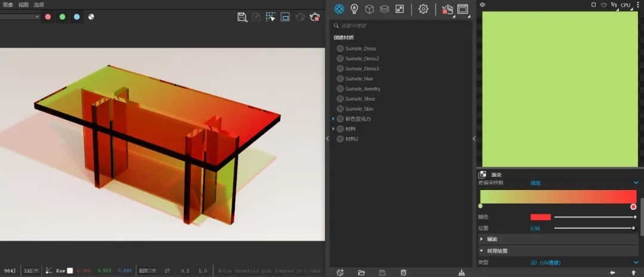This screenshot has height=277, width=644.
Task: Switch to the Lights category icon
Action: (x=354, y=8)
